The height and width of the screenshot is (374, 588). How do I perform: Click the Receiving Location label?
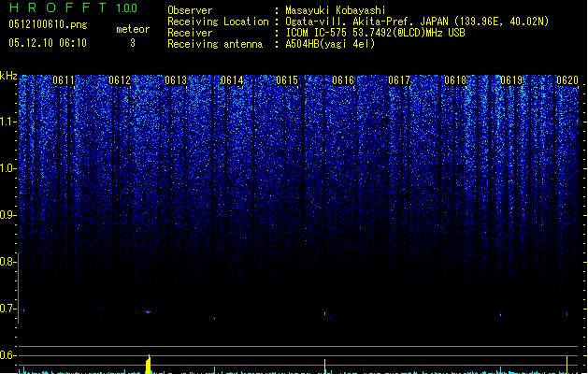coord(218,22)
